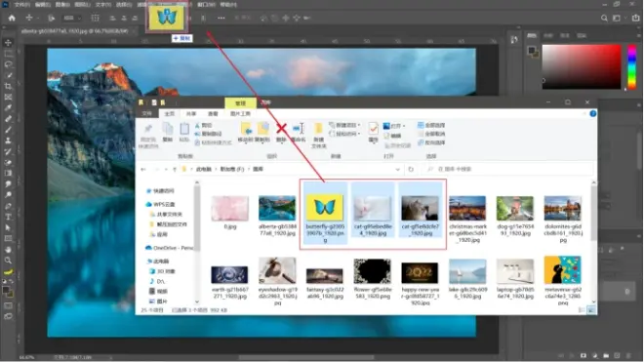Screen dimensions: 644x362
Task: Switch to the View tab in Explorer ribbon
Action: pyautogui.click(x=213, y=114)
